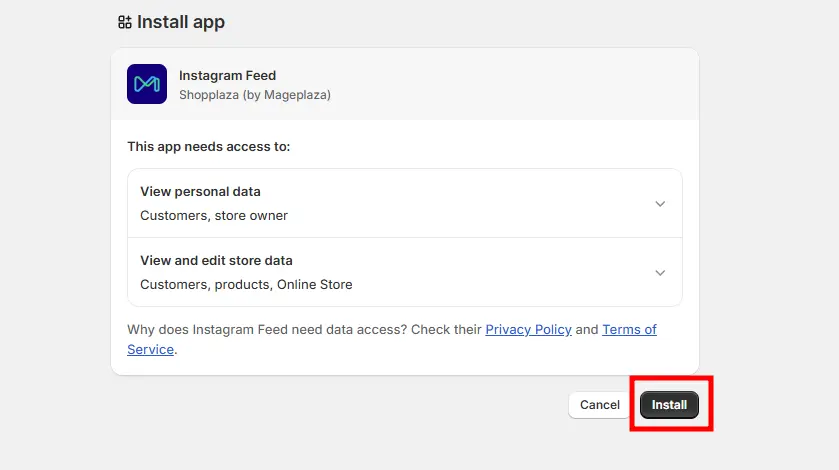The width and height of the screenshot is (839, 470).
Task: Click the Install button
Action: point(669,405)
